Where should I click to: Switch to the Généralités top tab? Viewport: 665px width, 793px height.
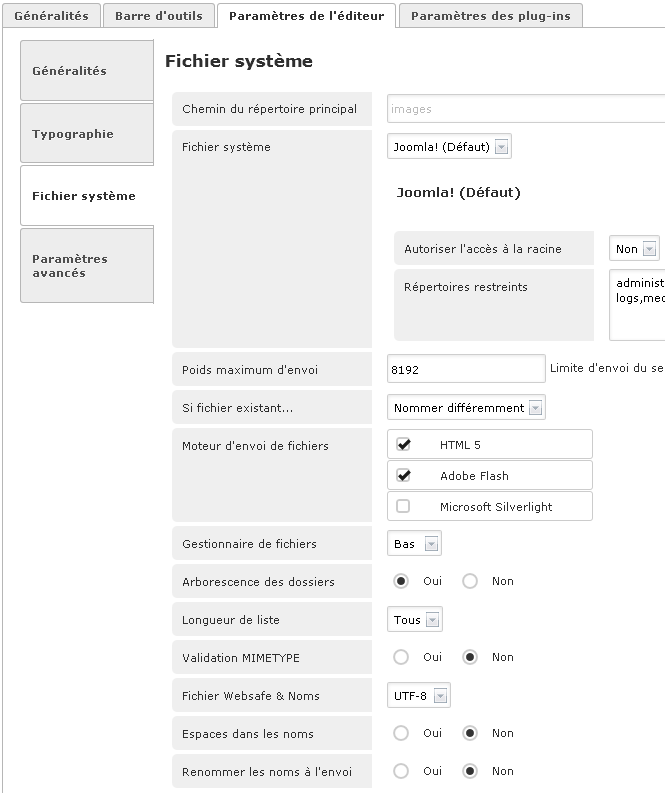tap(51, 16)
